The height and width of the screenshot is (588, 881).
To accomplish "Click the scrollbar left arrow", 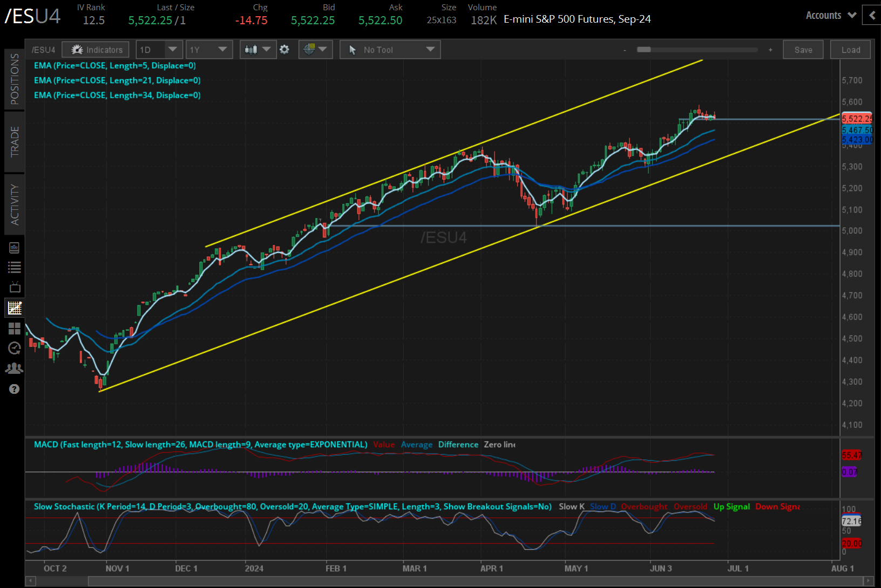I will click(30, 581).
